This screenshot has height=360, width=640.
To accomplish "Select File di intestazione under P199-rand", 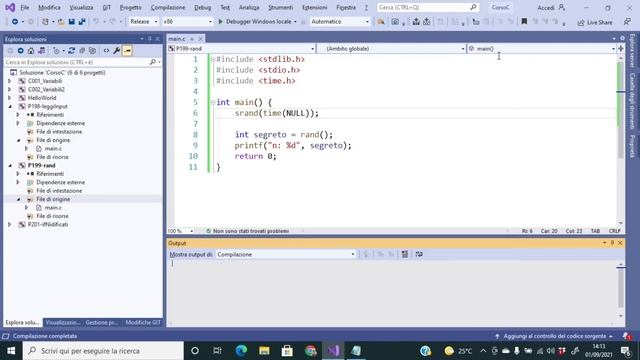I will 59,191.
